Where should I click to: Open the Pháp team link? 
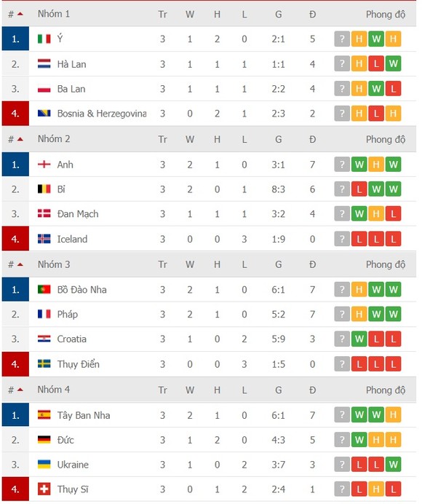68,315
